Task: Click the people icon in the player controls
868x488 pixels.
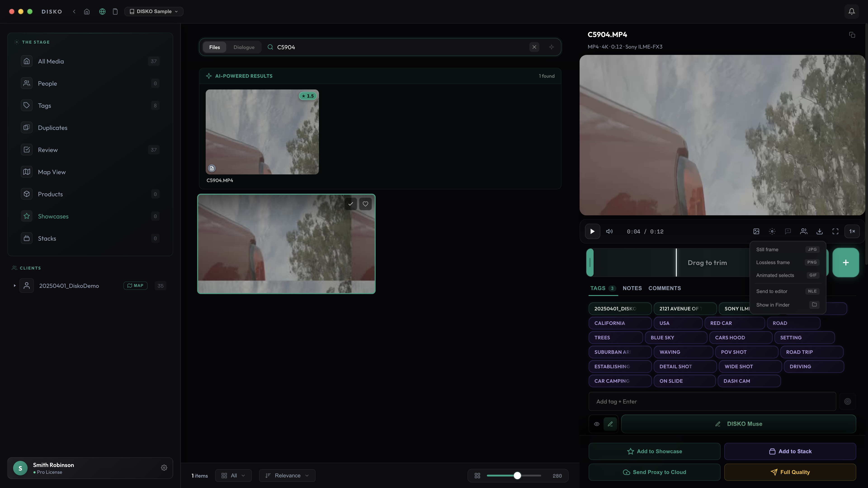Action: pyautogui.click(x=804, y=231)
